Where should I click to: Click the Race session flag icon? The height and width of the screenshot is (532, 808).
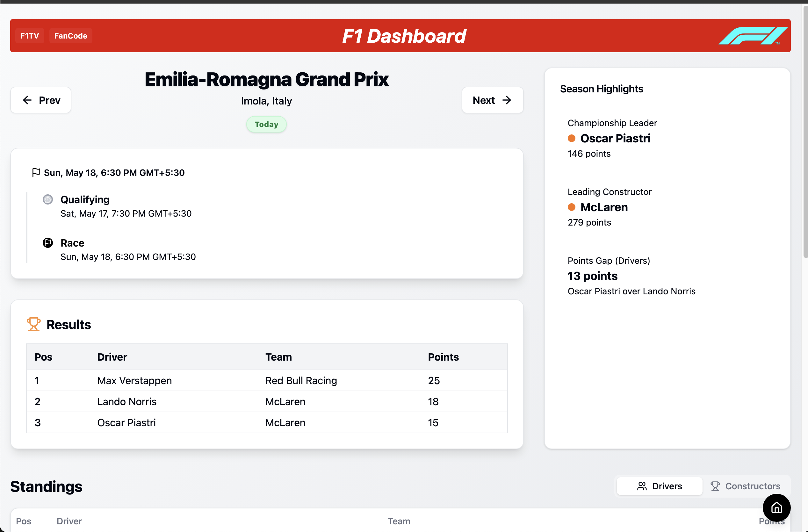coord(48,243)
